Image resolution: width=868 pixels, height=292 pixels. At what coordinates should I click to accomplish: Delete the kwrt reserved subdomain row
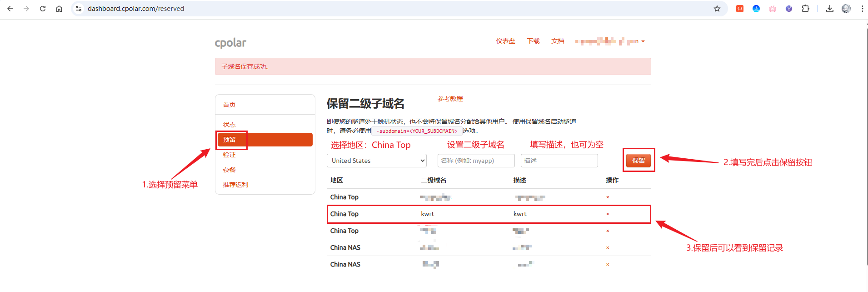pos(608,214)
